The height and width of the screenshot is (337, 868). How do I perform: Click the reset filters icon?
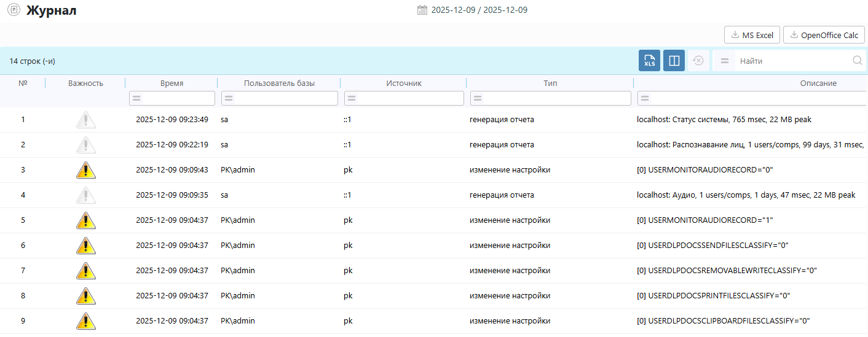698,61
